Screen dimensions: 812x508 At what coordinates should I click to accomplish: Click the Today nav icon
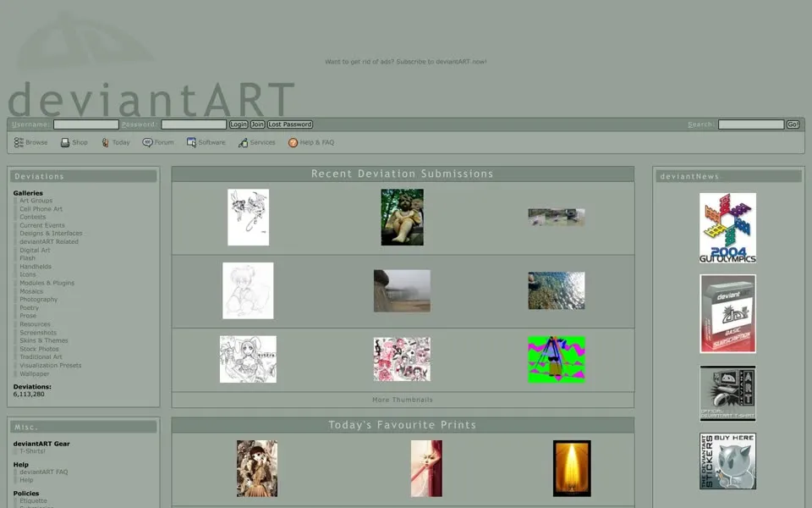click(105, 142)
